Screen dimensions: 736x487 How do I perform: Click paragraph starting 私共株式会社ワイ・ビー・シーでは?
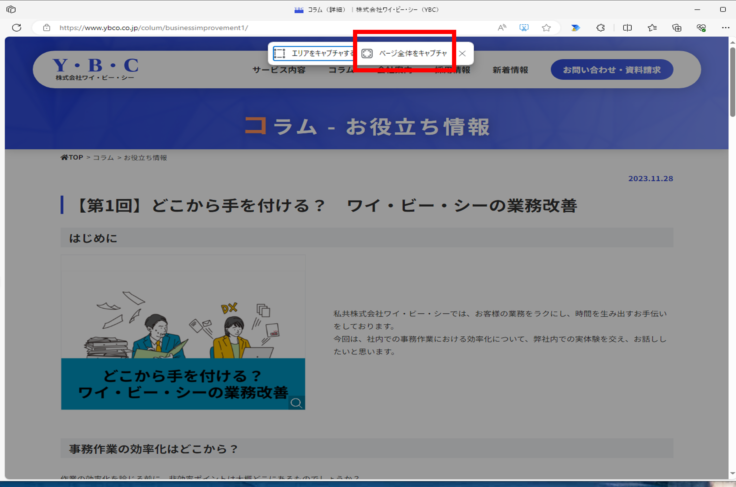pos(500,333)
